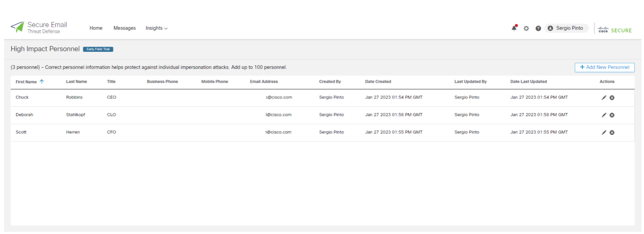This screenshot has width=644, height=234.
Task: Remove Deborah Stahlkopf personnel entry
Action: point(612,115)
